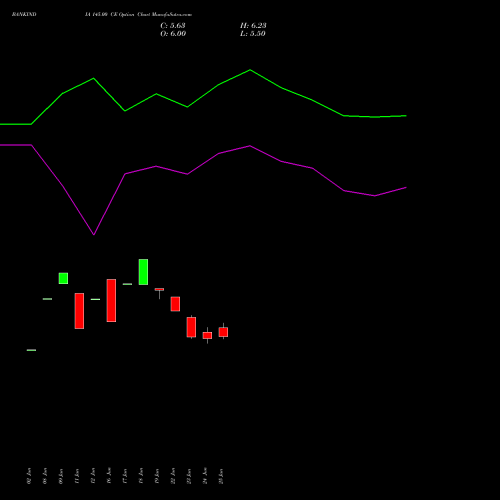Click the purple indicator line's lowest dip
500x500 pixels.
tap(94, 234)
